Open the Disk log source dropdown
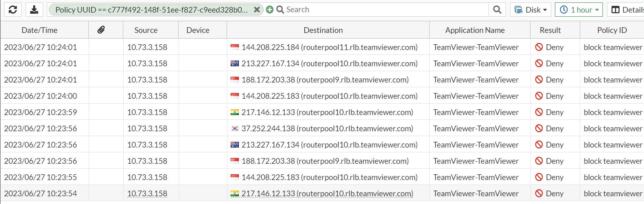 [x=531, y=10]
